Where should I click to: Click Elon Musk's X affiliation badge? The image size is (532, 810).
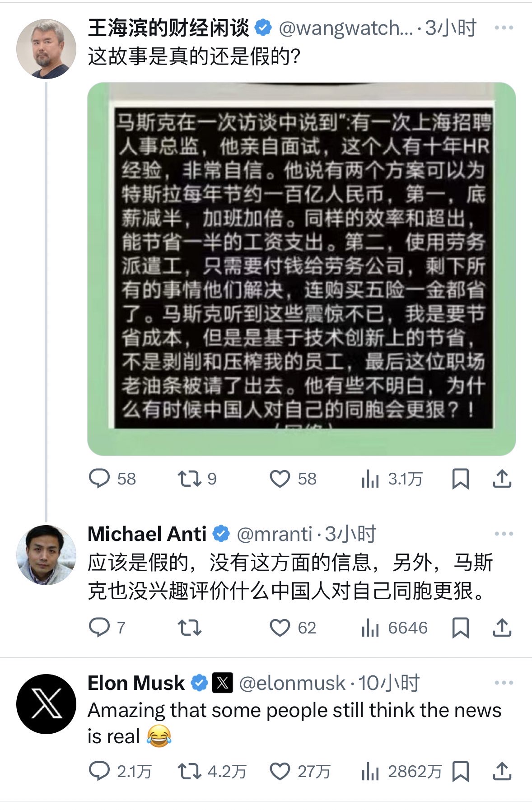coord(222,683)
